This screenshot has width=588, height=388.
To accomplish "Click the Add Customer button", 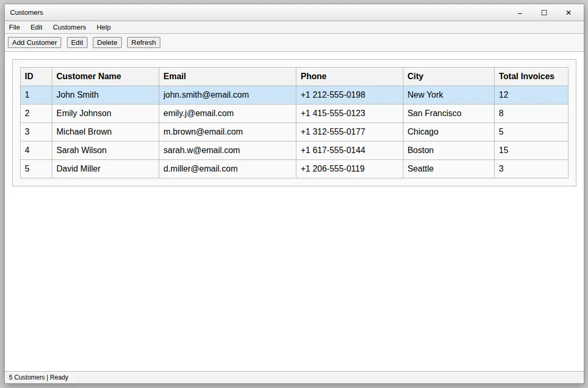I will 34,43.
